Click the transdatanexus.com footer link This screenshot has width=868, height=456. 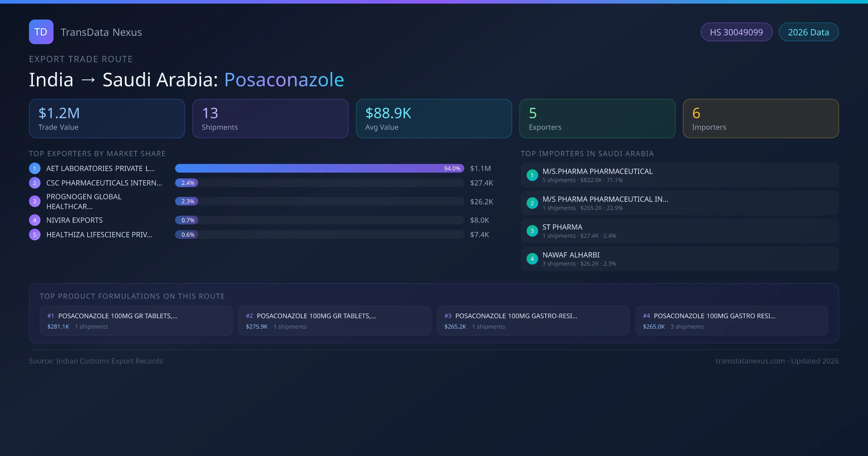pyautogui.click(x=750, y=361)
